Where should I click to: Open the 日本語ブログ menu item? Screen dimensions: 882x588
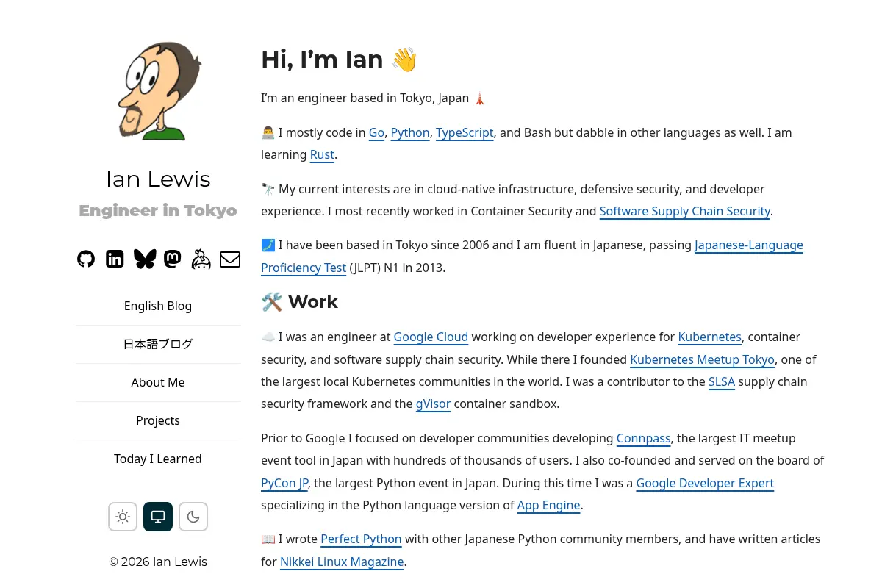tap(158, 344)
